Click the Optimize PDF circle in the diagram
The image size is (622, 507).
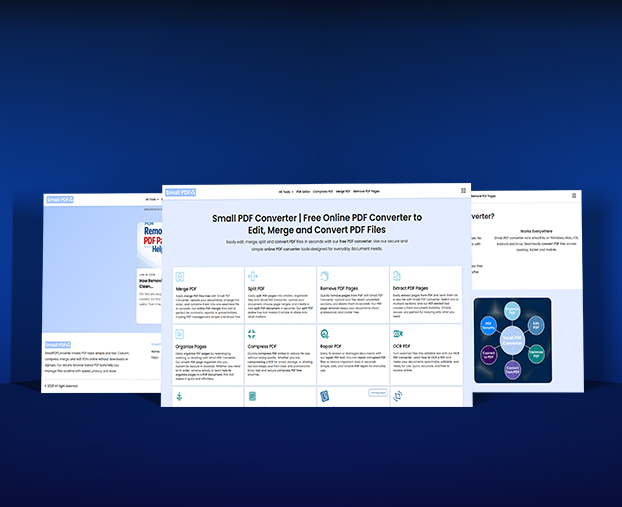tap(536, 353)
